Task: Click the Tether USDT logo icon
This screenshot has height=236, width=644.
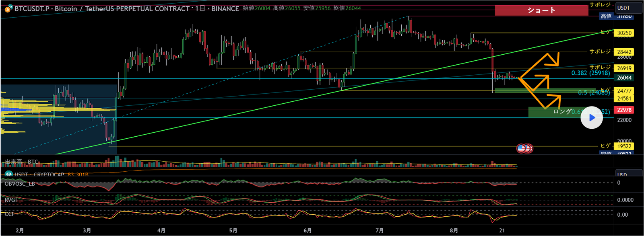Action: pyautogui.click(x=8, y=174)
